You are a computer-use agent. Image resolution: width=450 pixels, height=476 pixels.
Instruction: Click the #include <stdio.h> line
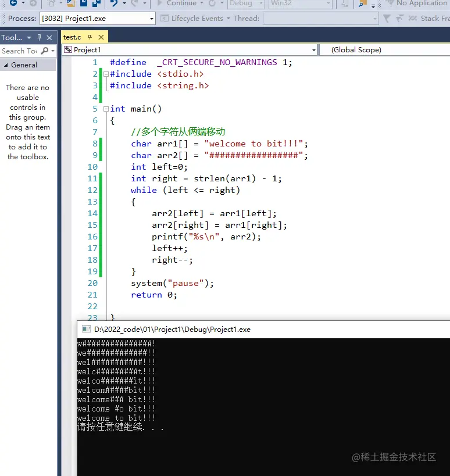[156, 74]
